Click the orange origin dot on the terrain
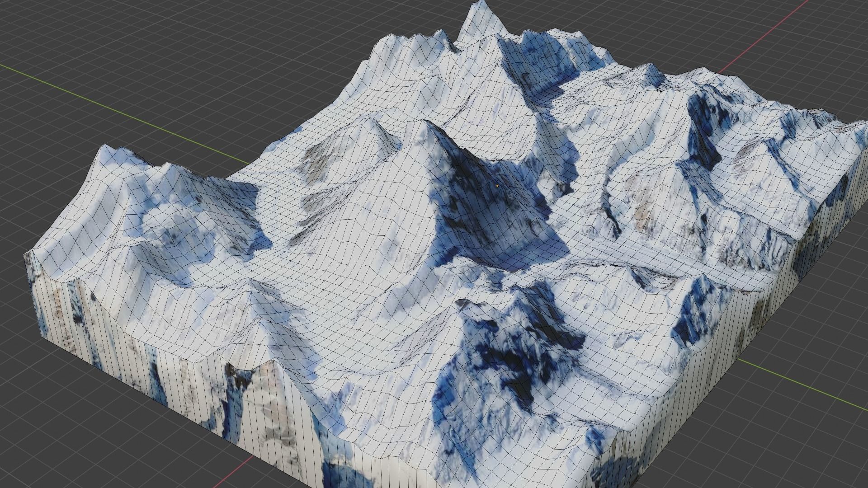The width and height of the screenshot is (868, 488). point(497,186)
